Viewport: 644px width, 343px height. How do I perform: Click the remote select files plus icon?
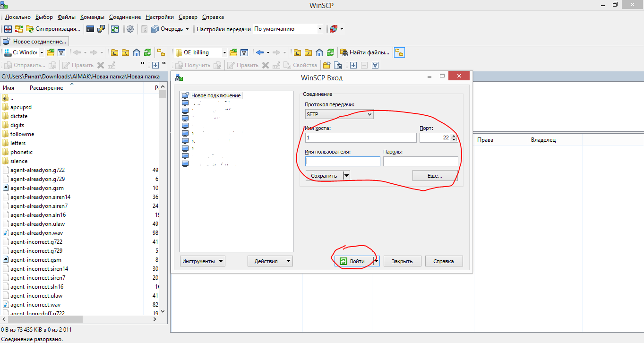(353, 65)
